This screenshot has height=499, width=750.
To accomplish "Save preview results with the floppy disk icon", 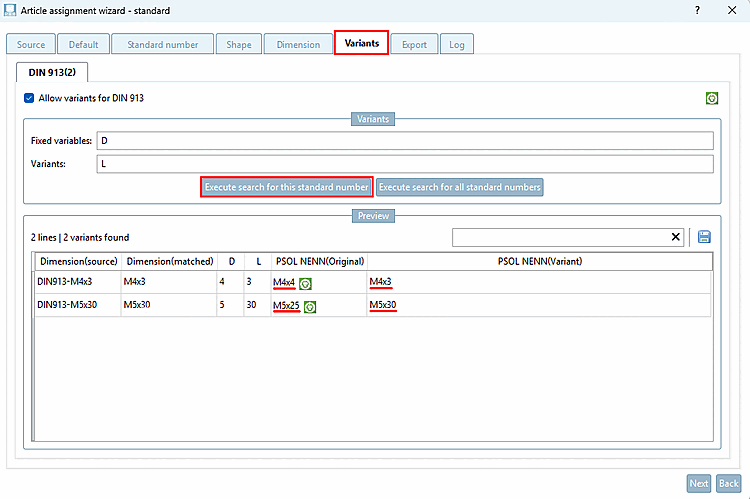I will pos(704,237).
